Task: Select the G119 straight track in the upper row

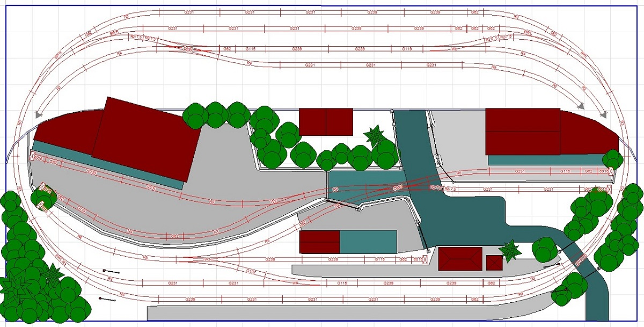Action: click(x=407, y=49)
